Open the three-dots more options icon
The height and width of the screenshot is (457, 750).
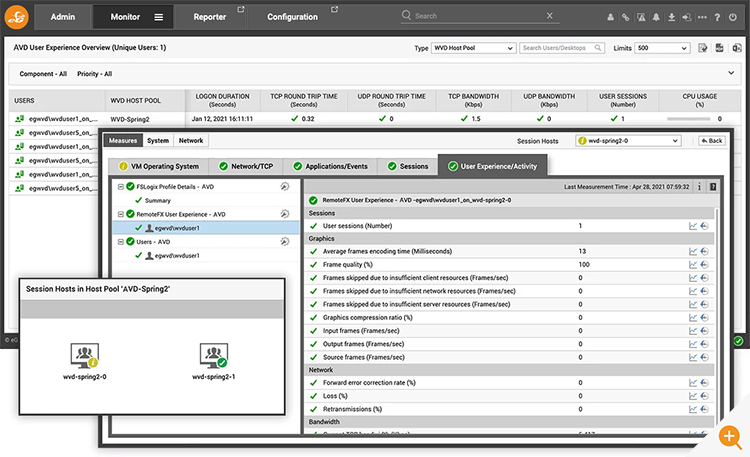(x=702, y=17)
